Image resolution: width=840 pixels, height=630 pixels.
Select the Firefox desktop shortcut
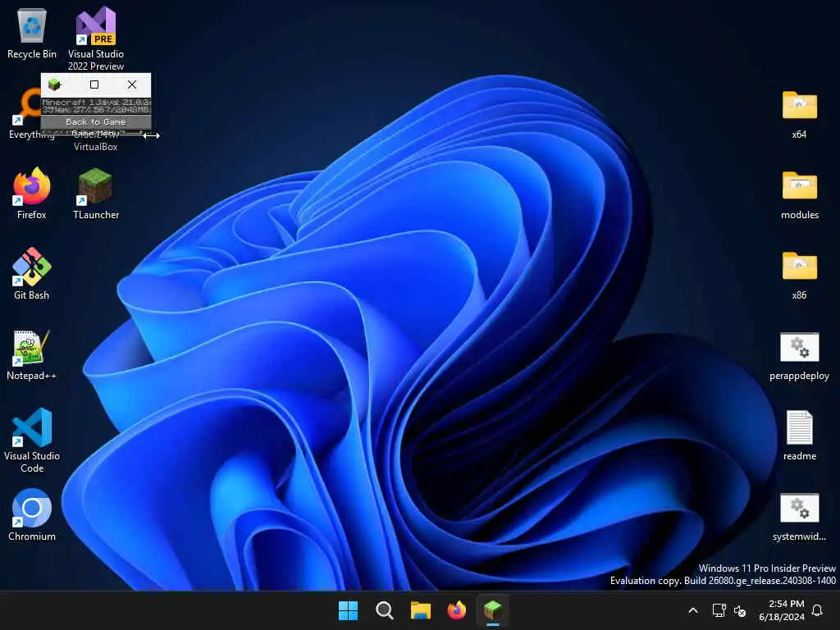point(32,194)
